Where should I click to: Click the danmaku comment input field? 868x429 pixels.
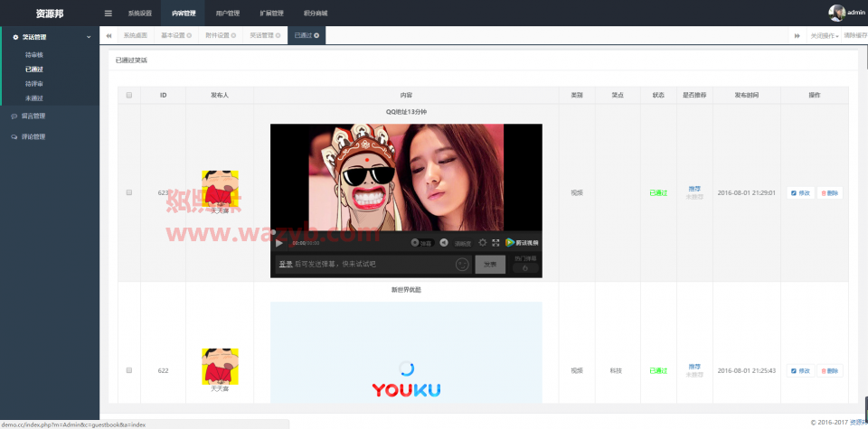click(373, 265)
